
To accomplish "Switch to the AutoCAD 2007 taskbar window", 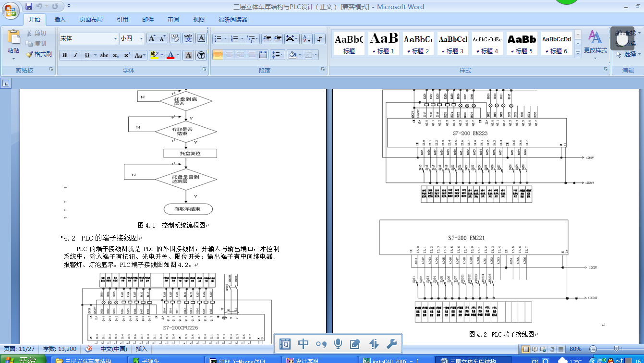I will (395, 360).
